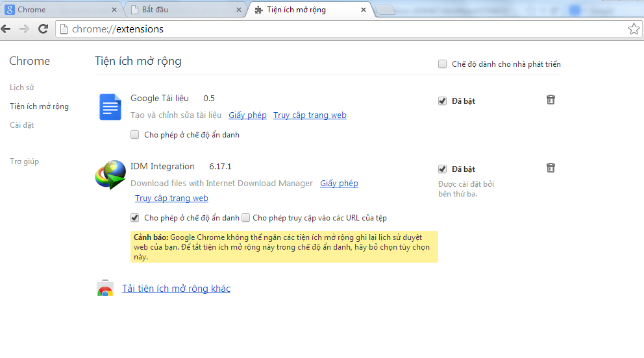The width and height of the screenshot is (644, 358).
Task: Bookmark this page with the star
Action: pyautogui.click(x=634, y=29)
